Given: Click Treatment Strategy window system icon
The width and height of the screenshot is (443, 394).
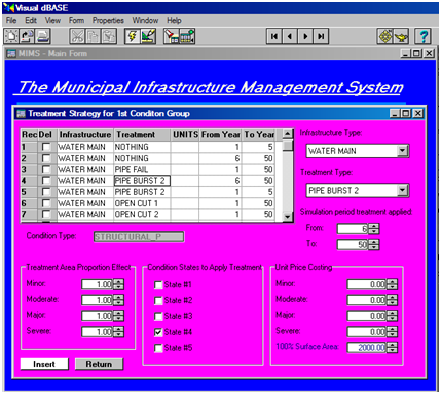Looking at the screenshot, I should click(x=21, y=114).
